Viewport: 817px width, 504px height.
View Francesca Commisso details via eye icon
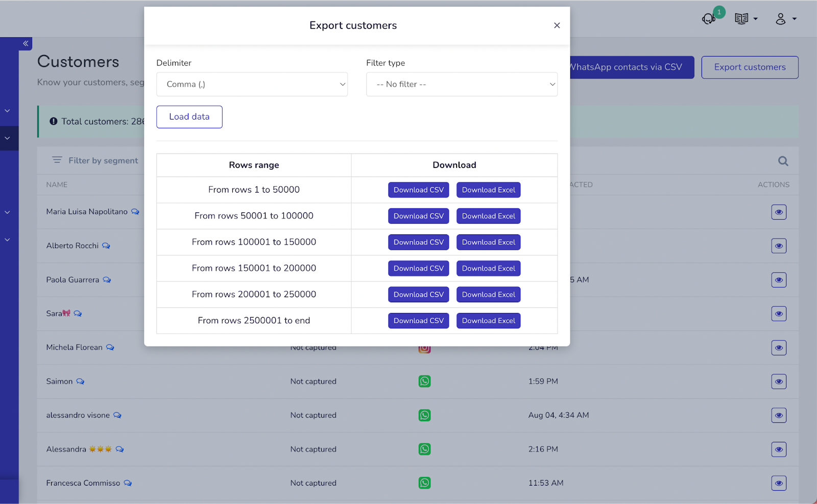click(779, 483)
